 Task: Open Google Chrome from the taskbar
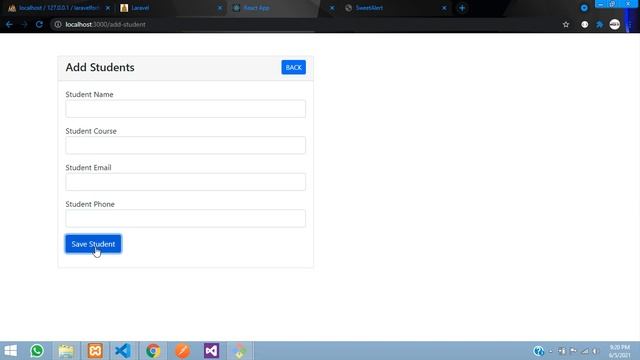[x=153, y=351]
